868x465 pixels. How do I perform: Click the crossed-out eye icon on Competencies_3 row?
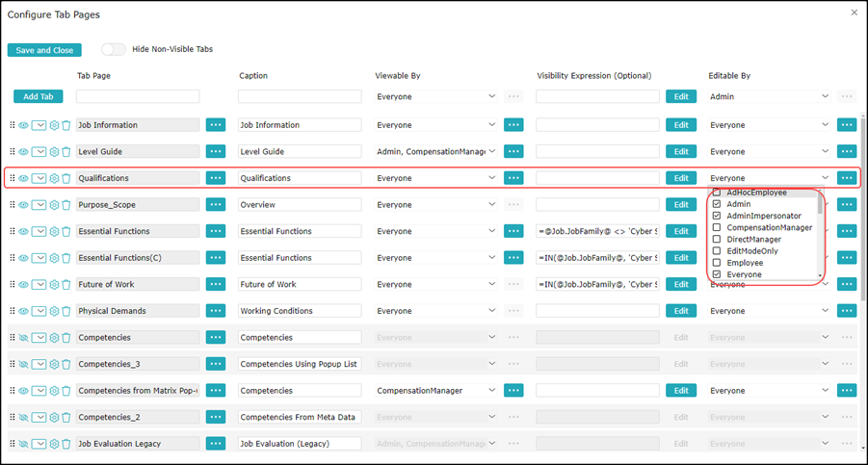(x=23, y=364)
